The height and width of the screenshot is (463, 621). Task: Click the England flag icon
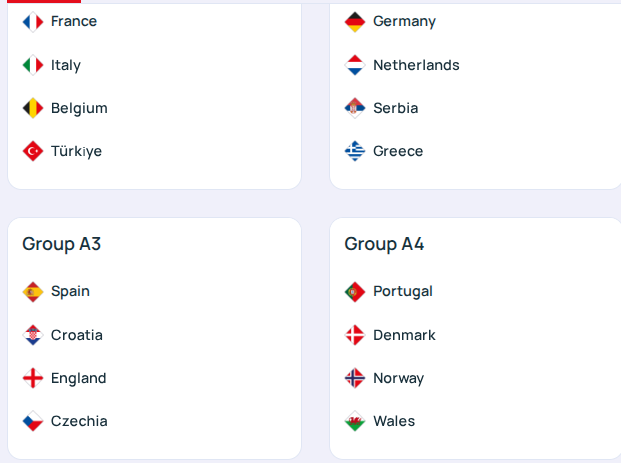tap(33, 378)
